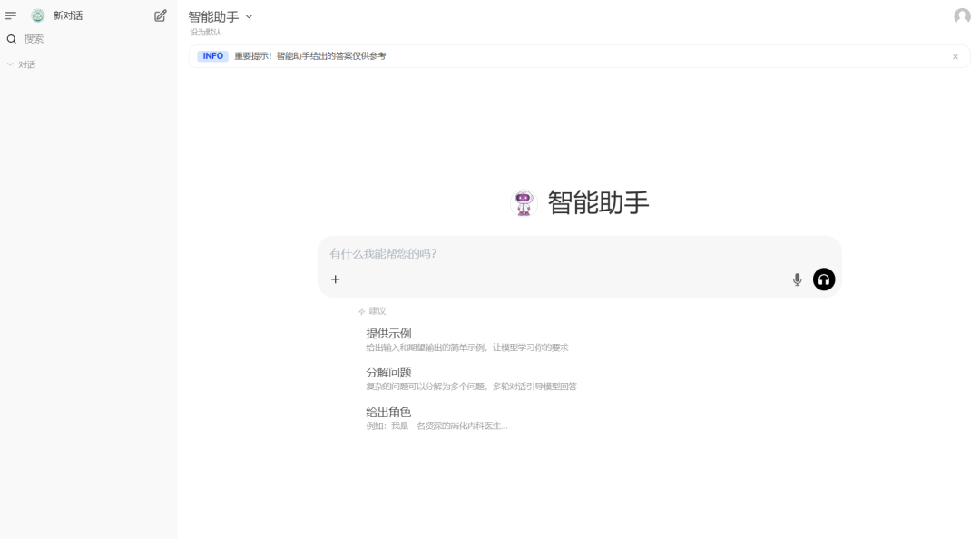Click the robot avatar beside 智能助手 heading
This screenshot has height=539, width=980.
pos(524,202)
